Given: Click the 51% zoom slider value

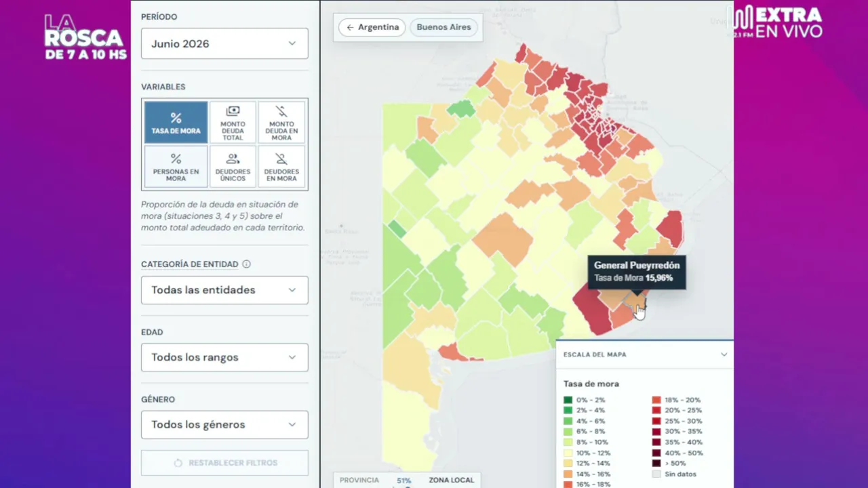Looking at the screenshot, I should (x=404, y=481).
